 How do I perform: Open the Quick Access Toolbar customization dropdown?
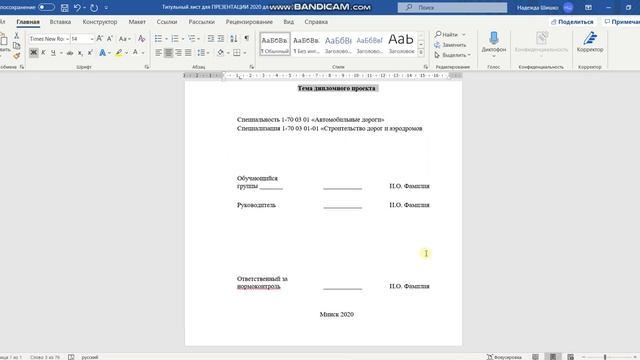click(x=106, y=7)
